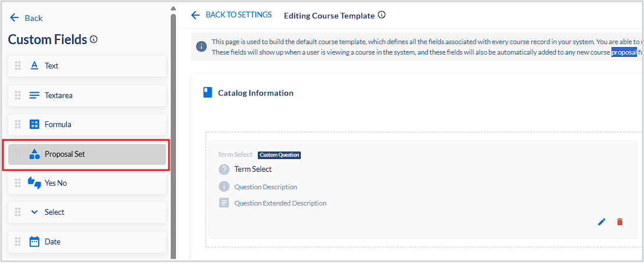Click the Question Description field

pos(265,187)
